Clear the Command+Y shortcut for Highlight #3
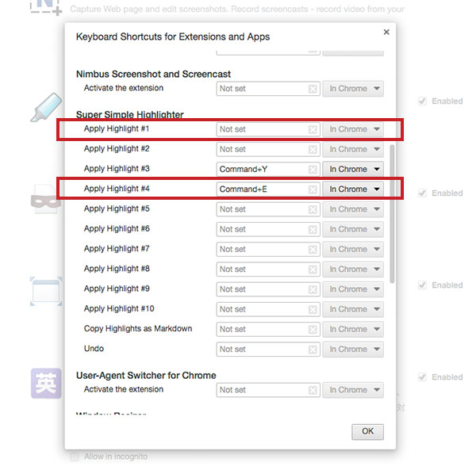The width and height of the screenshot is (476, 474). click(313, 170)
